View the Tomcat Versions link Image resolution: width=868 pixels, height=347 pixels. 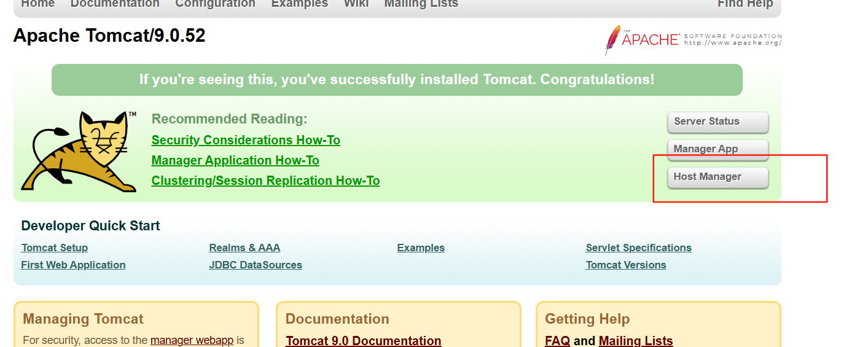(626, 265)
